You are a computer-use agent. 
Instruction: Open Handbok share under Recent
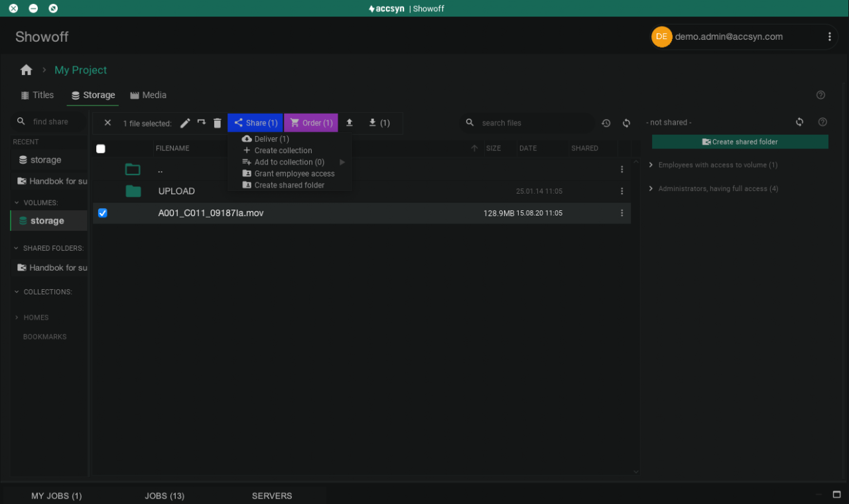tap(49, 181)
